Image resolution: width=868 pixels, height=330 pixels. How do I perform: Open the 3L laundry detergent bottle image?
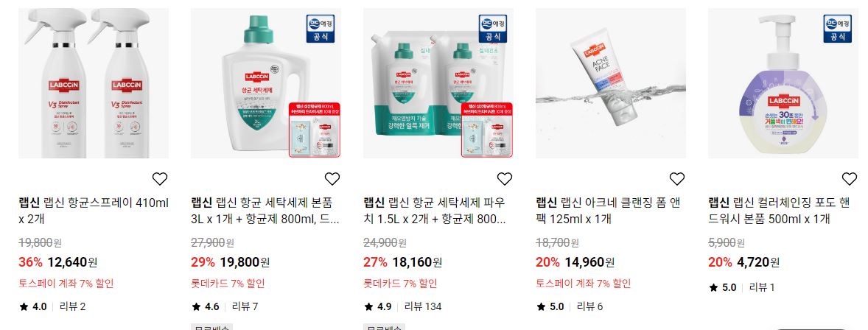(x=266, y=83)
